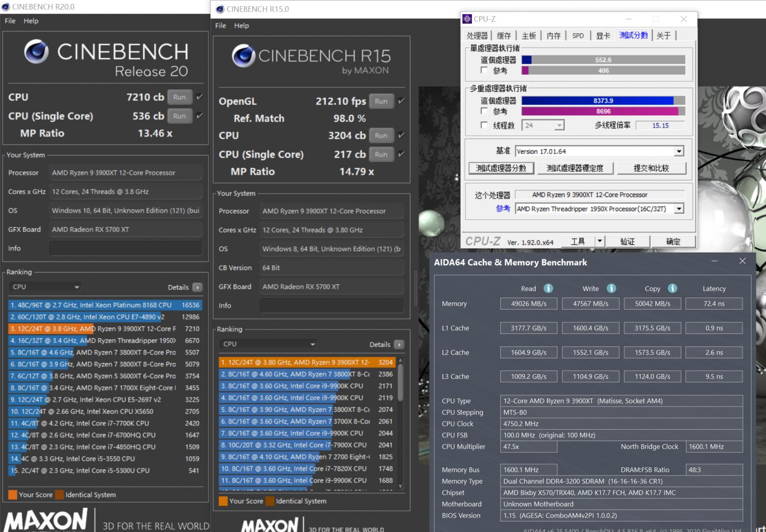Click multi-thread 8373.9 score bar

point(603,100)
